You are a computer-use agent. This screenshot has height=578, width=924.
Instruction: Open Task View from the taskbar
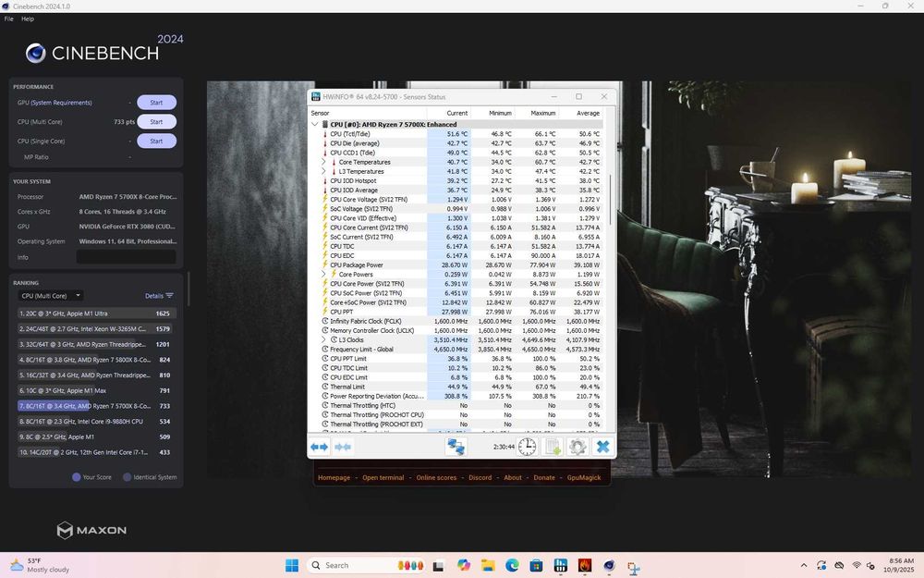pos(438,566)
